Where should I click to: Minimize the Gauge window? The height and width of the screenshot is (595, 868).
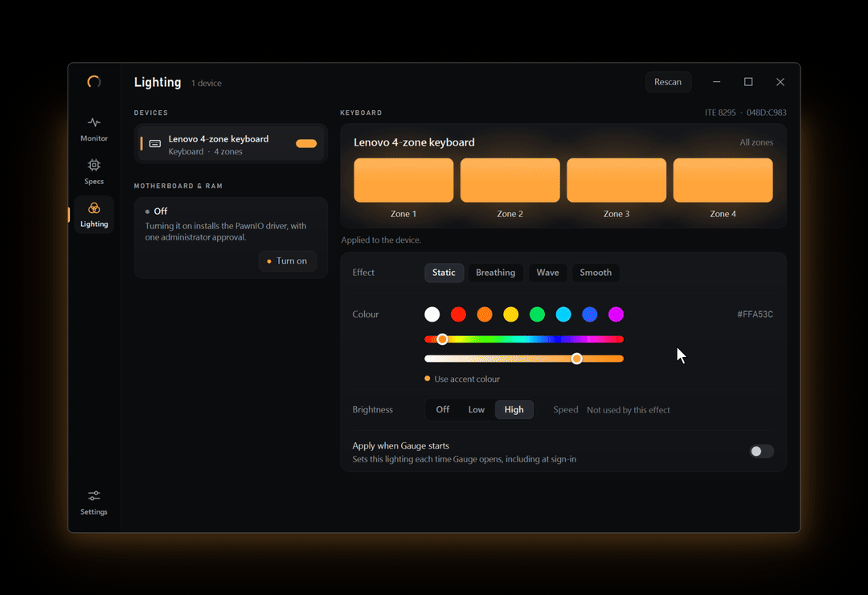[x=716, y=82]
